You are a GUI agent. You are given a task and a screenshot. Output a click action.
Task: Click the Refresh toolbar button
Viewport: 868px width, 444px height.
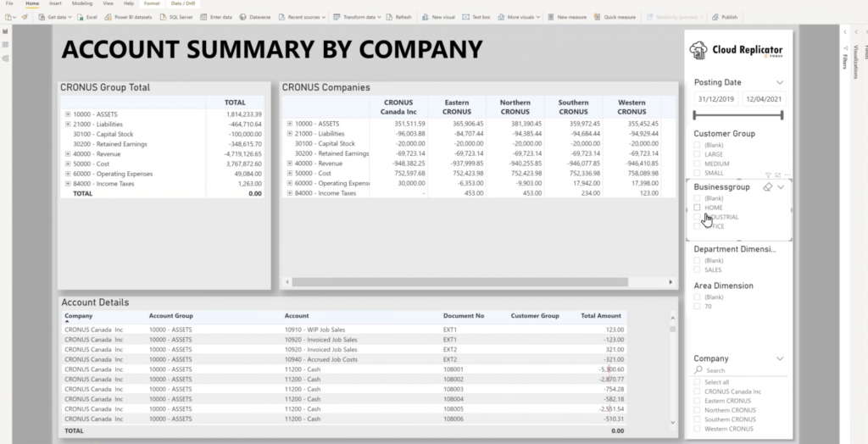click(400, 17)
